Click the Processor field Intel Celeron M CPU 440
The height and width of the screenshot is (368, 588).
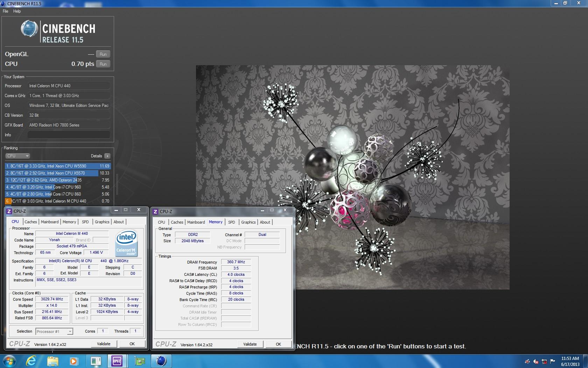(x=69, y=86)
